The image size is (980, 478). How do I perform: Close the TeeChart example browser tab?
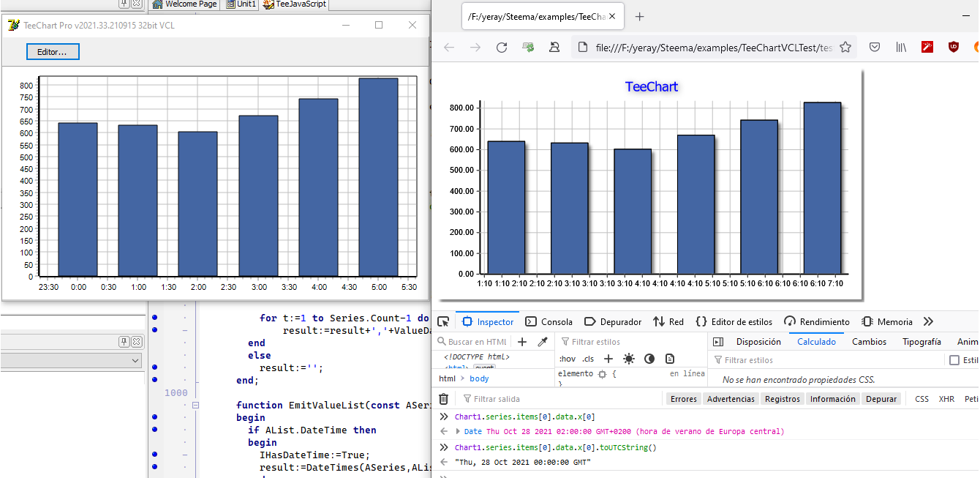(613, 16)
